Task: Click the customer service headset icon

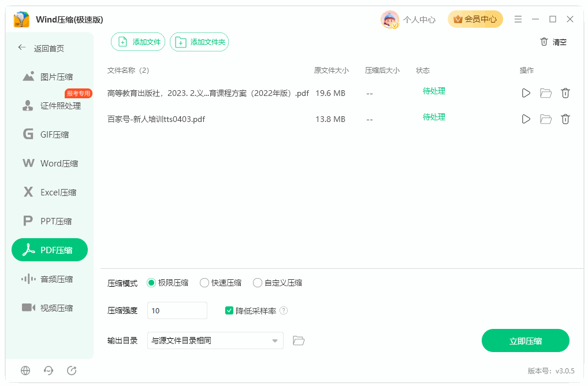Action: pyautogui.click(x=49, y=371)
